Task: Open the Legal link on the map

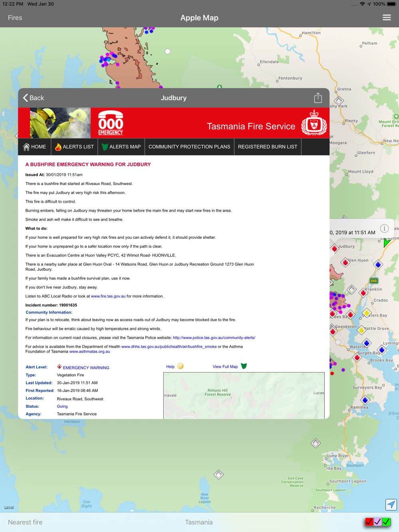Action: pyautogui.click(x=9, y=507)
